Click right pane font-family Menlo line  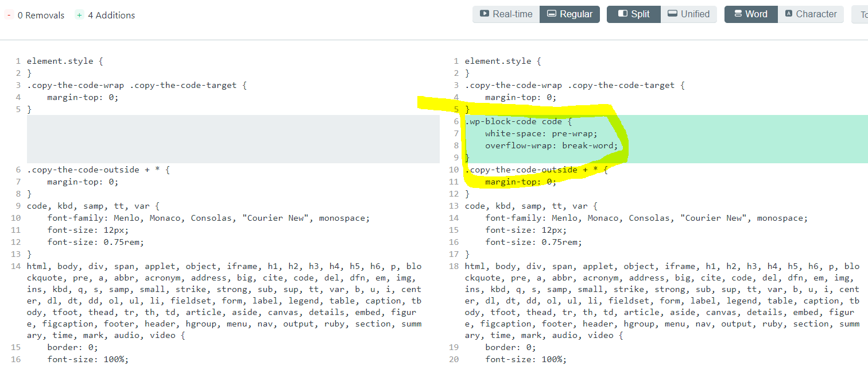click(x=646, y=218)
